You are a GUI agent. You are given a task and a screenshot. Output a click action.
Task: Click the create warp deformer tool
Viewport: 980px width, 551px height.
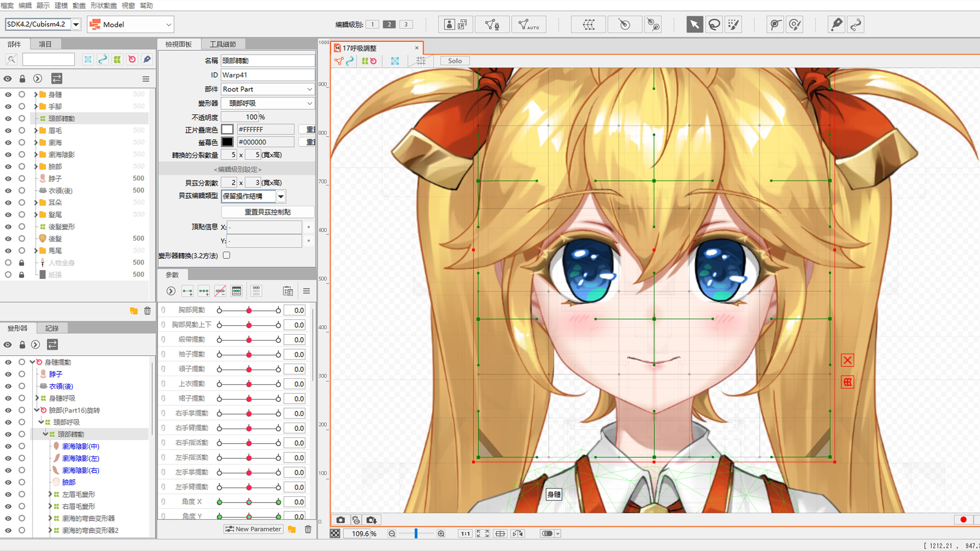coord(588,25)
